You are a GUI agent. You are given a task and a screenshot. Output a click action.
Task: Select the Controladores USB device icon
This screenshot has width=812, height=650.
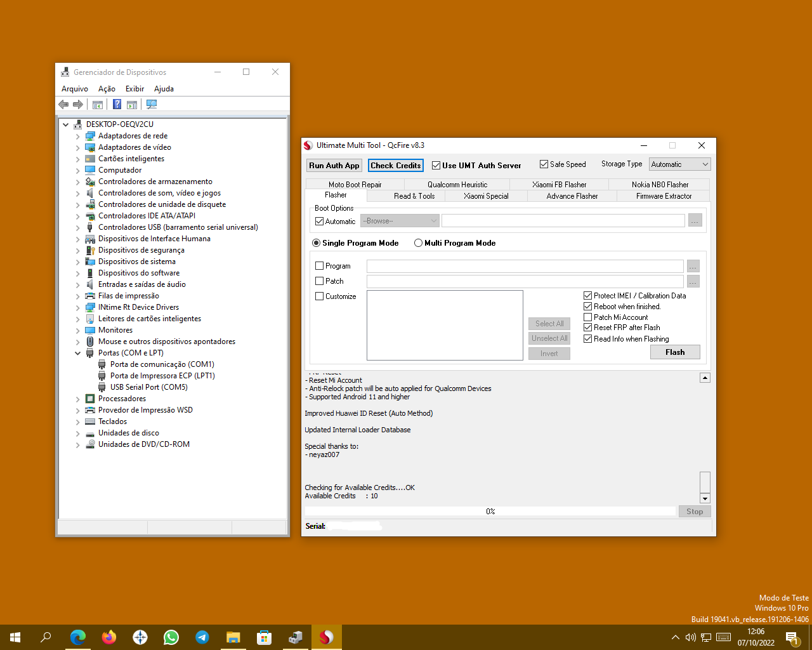point(90,227)
